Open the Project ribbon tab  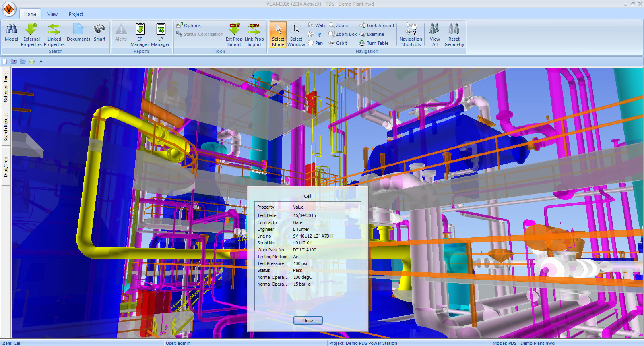coord(76,14)
